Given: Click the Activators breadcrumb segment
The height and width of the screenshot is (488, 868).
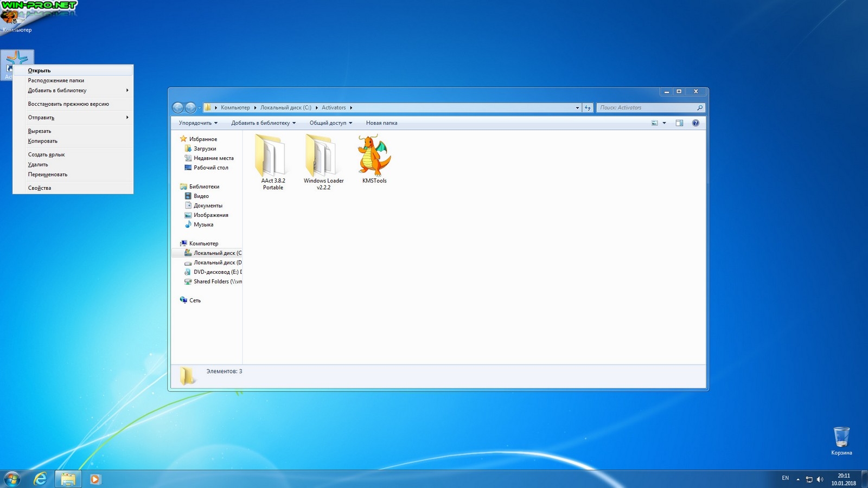Looking at the screenshot, I should 334,108.
